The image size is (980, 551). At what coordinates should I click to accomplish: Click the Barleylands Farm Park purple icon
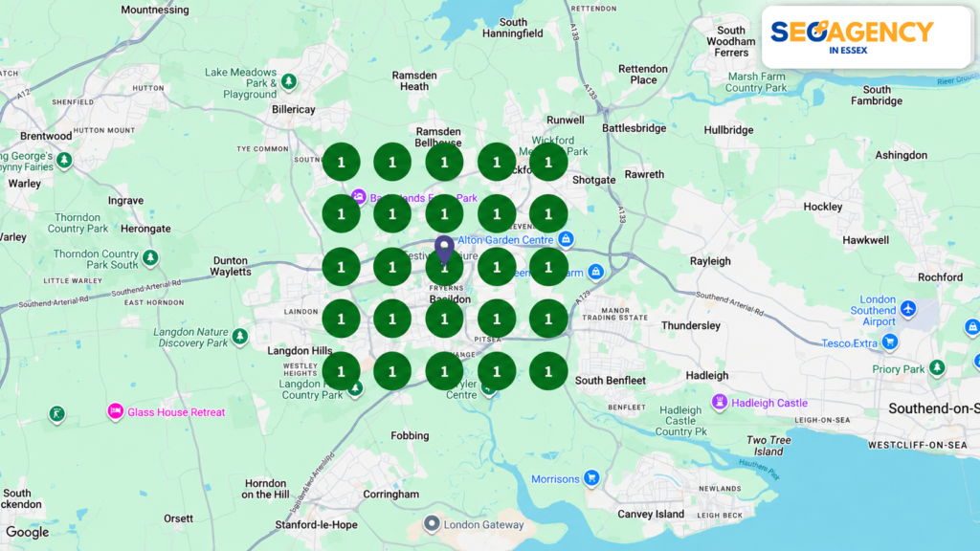tap(359, 197)
